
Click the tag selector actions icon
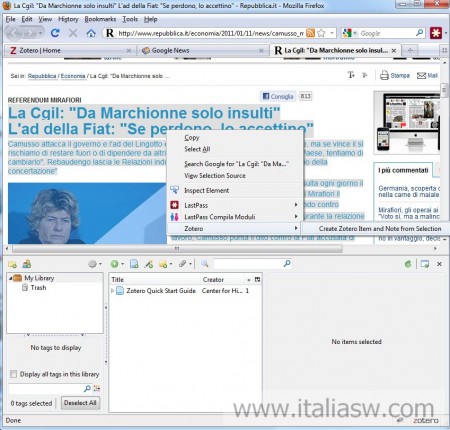pos(97,388)
